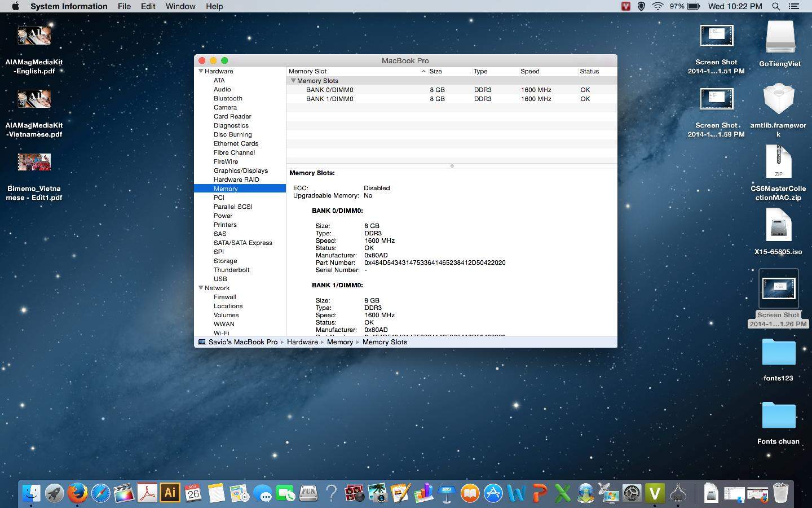The image size is (812, 508).
Task: Select BANK 0/DIMM0 table row
Action: (x=452, y=90)
